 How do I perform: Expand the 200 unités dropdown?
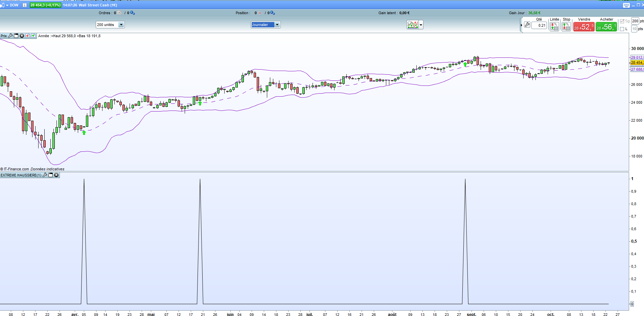click(x=121, y=25)
